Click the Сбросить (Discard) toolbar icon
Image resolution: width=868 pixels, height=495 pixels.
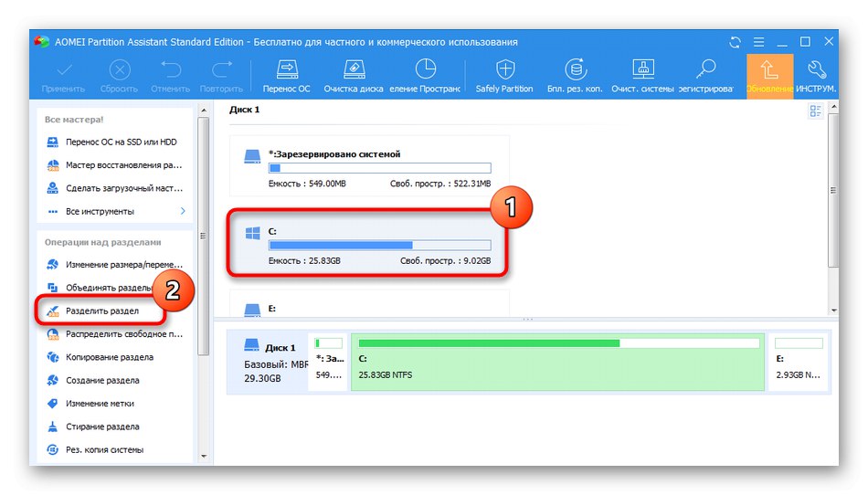coord(120,70)
